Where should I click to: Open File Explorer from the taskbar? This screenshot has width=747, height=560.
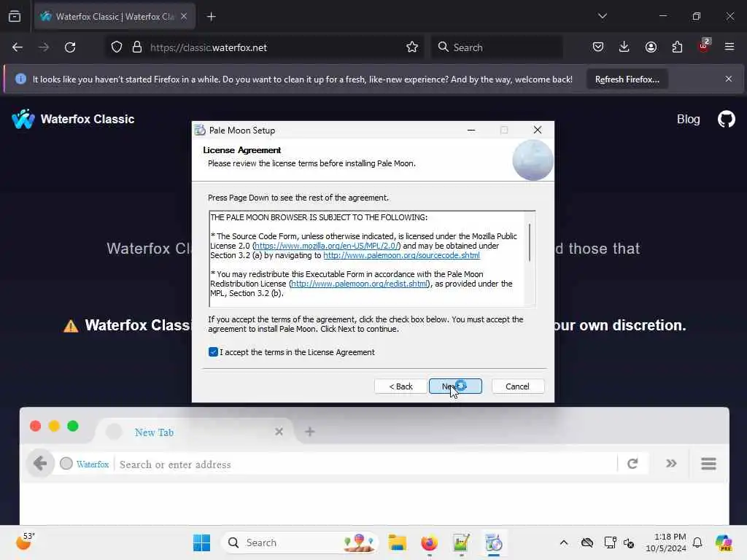coord(397,542)
